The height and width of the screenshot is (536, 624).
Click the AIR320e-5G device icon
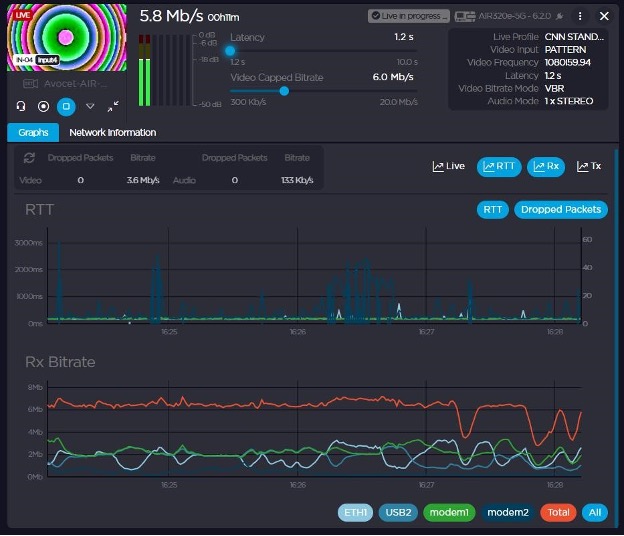[464, 16]
